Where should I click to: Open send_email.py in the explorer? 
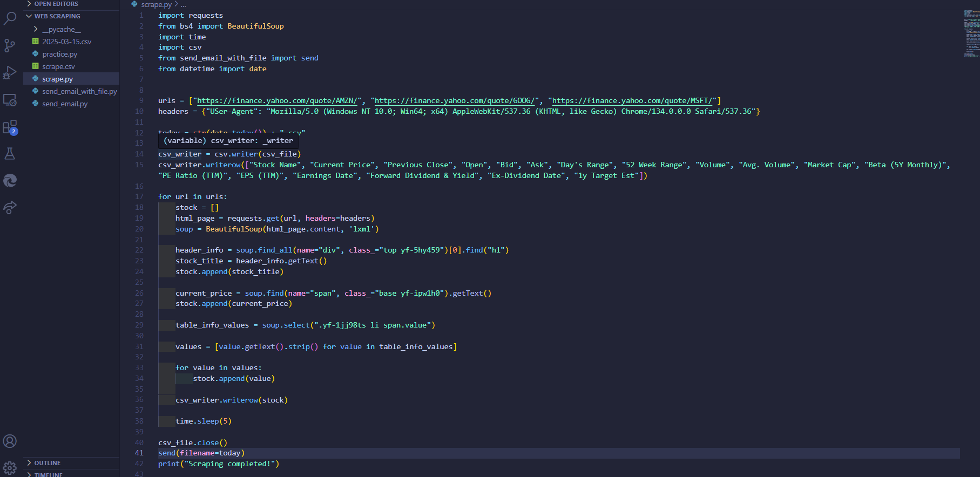click(65, 104)
